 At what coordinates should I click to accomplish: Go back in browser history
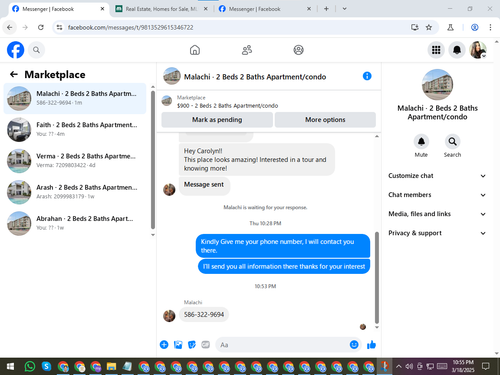pyautogui.click(x=10, y=27)
